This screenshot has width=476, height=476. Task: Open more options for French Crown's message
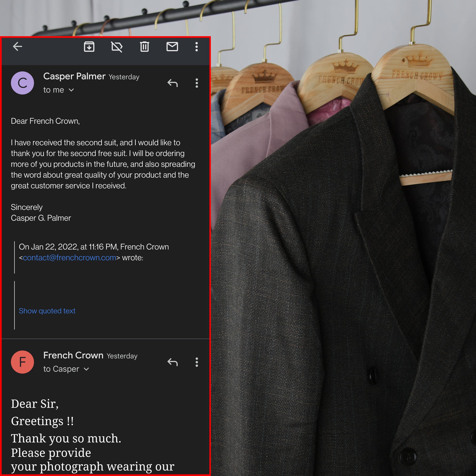point(196,362)
